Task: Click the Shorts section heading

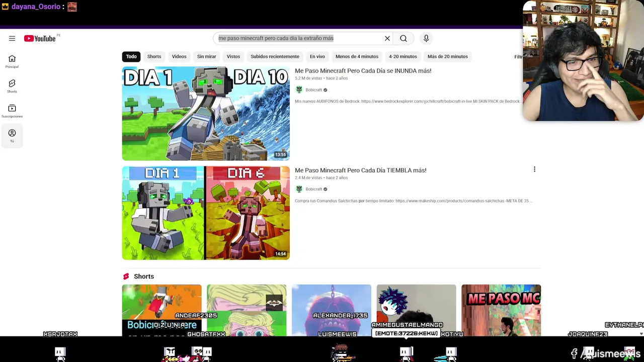Action: (144, 277)
